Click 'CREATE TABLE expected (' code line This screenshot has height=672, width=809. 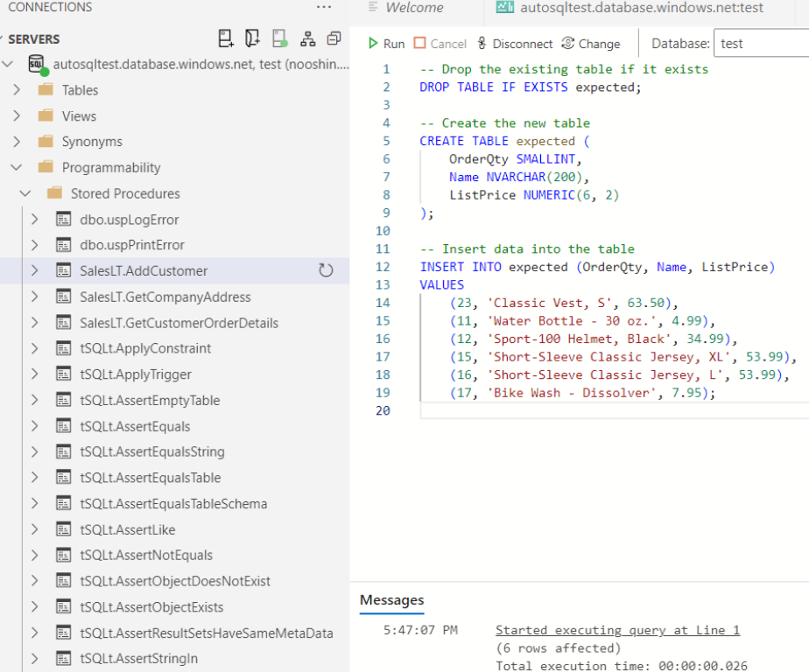click(504, 141)
